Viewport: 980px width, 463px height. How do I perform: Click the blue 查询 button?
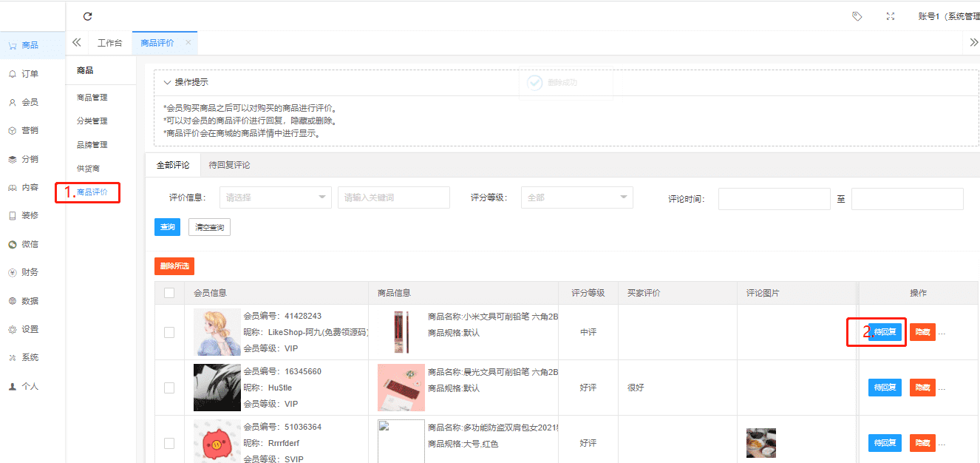click(167, 227)
